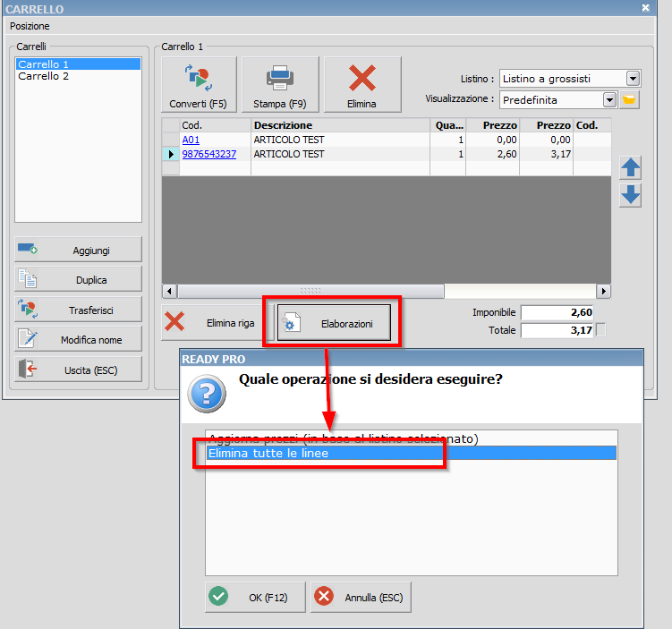Screen dimensions: 672x629
Task: Open the Elaborazioni button
Action: (334, 323)
